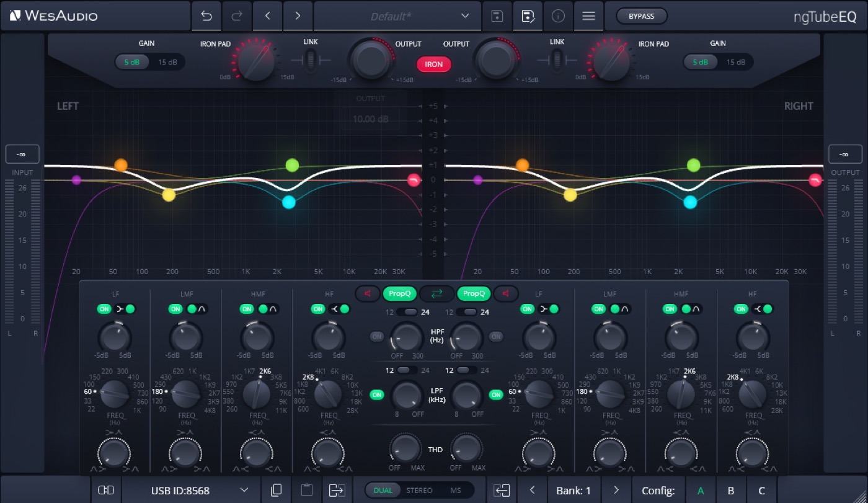Screen dimensions: 868x503
Task: Go to previous bank with the left arrow
Action: 532,491
